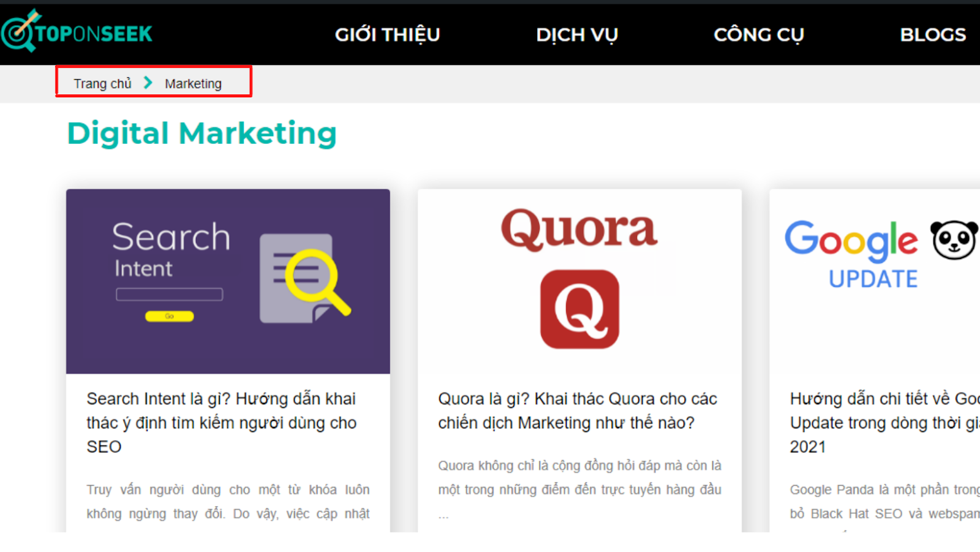Click the yellow Go button in Search Intent image
The width and height of the screenshot is (980, 552).
point(169,316)
